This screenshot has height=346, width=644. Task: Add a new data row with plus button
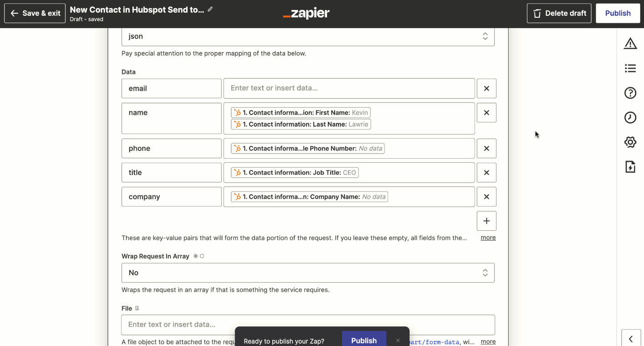point(487,221)
